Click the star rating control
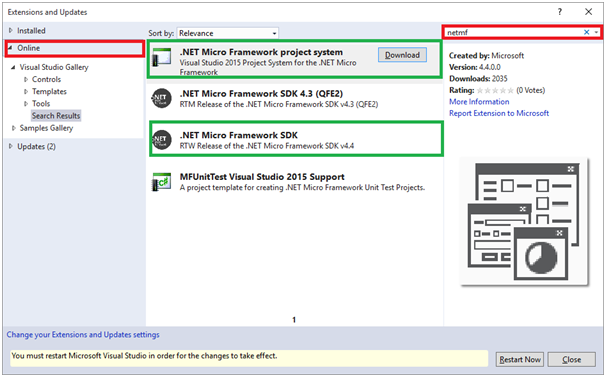The height and width of the screenshot is (377, 606). [x=495, y=90]
